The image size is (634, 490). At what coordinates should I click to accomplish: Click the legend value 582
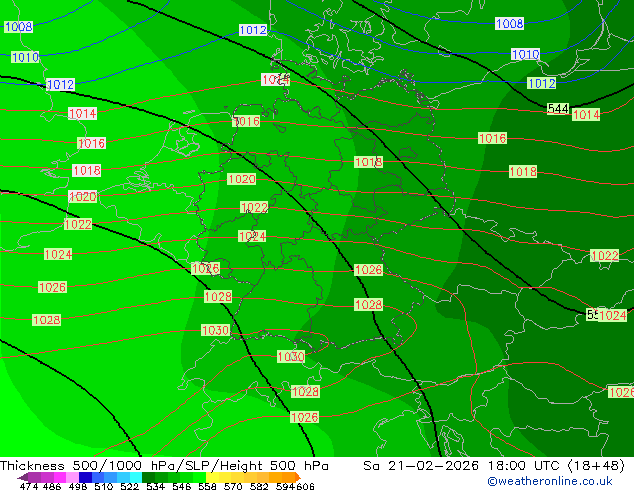coord(259,486)
